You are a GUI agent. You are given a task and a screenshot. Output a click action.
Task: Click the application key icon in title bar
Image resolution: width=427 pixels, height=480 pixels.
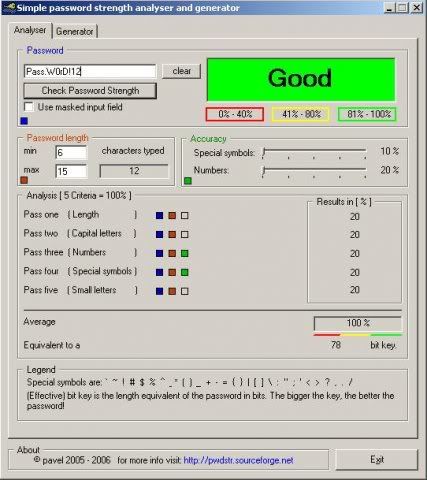pos(9,7)
